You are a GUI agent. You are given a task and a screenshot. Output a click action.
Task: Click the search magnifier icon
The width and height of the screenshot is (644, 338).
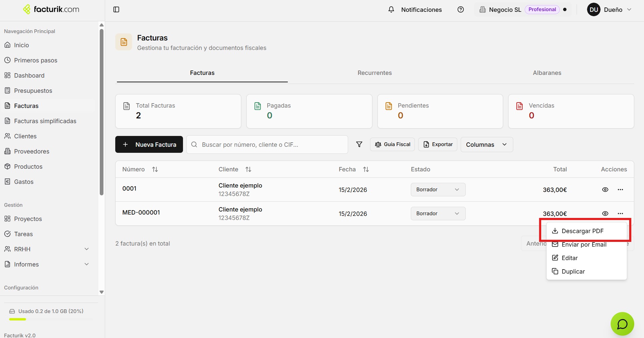[194, 144]
